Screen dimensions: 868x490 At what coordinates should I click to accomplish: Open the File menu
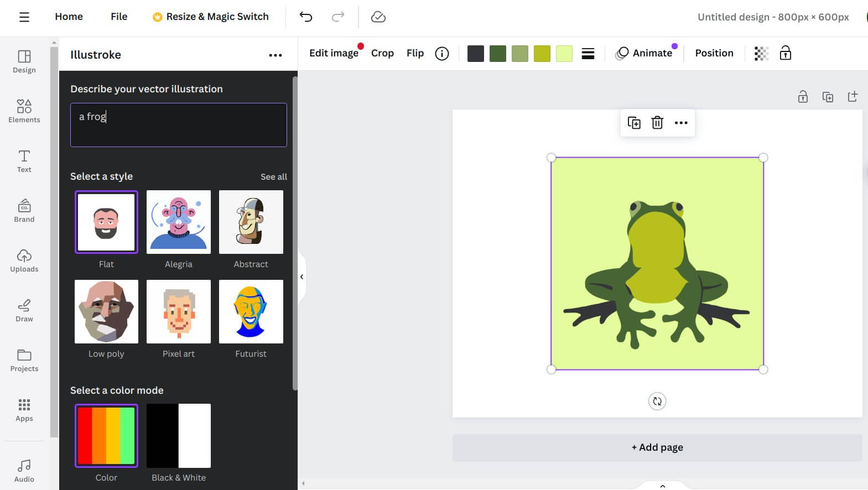point(119,17)
